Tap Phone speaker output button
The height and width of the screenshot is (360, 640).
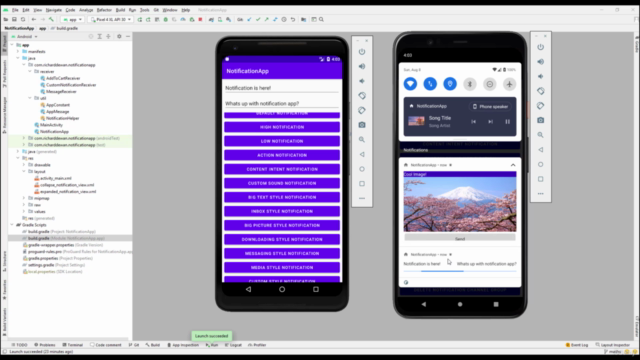490,107
